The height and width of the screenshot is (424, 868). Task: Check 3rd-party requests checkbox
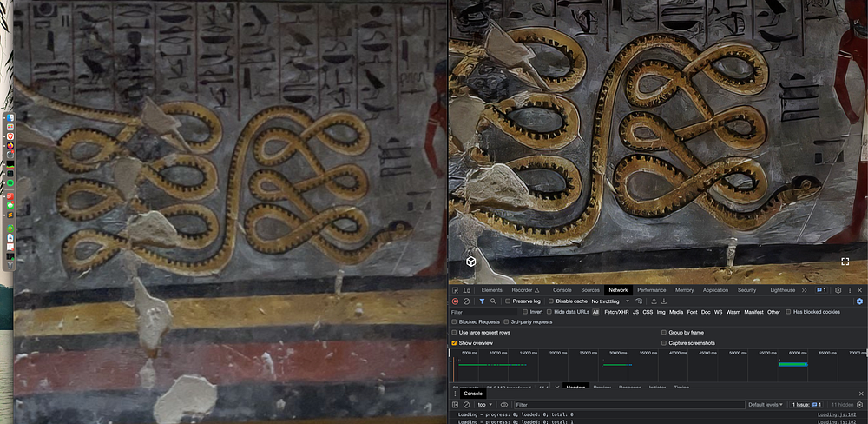tap(507, 322)
